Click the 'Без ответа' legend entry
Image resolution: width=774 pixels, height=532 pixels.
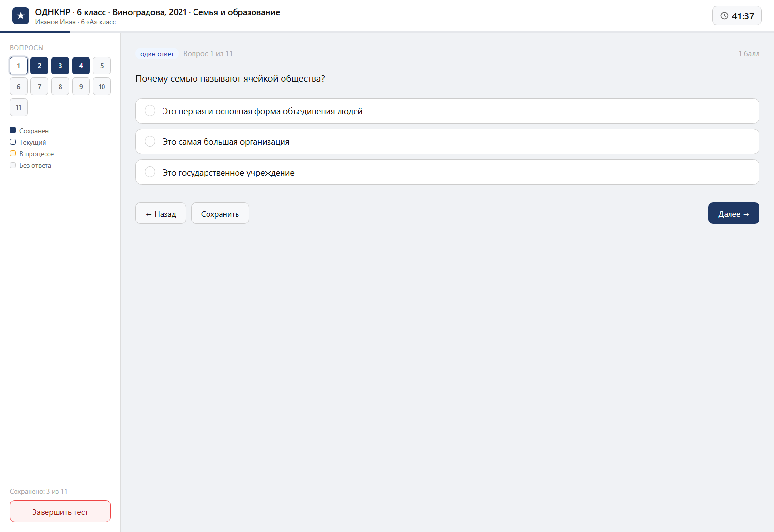30,165
